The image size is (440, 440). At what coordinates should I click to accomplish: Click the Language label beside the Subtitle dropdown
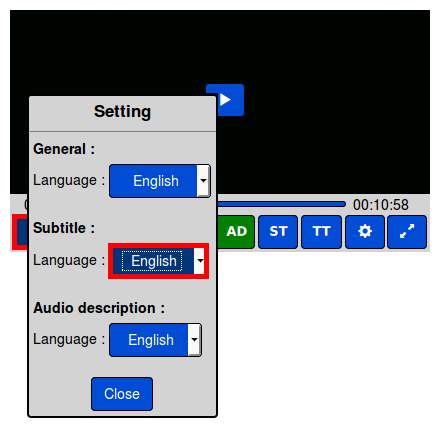tap(69, 260)
